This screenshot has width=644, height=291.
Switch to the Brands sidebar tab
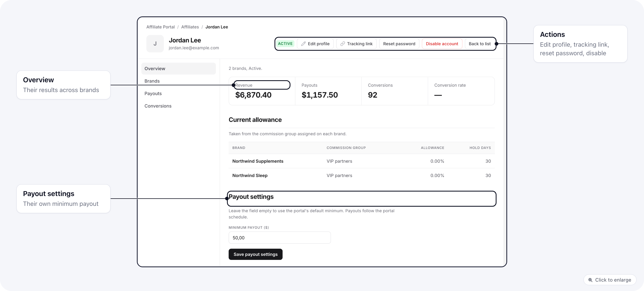pos(178,81)
